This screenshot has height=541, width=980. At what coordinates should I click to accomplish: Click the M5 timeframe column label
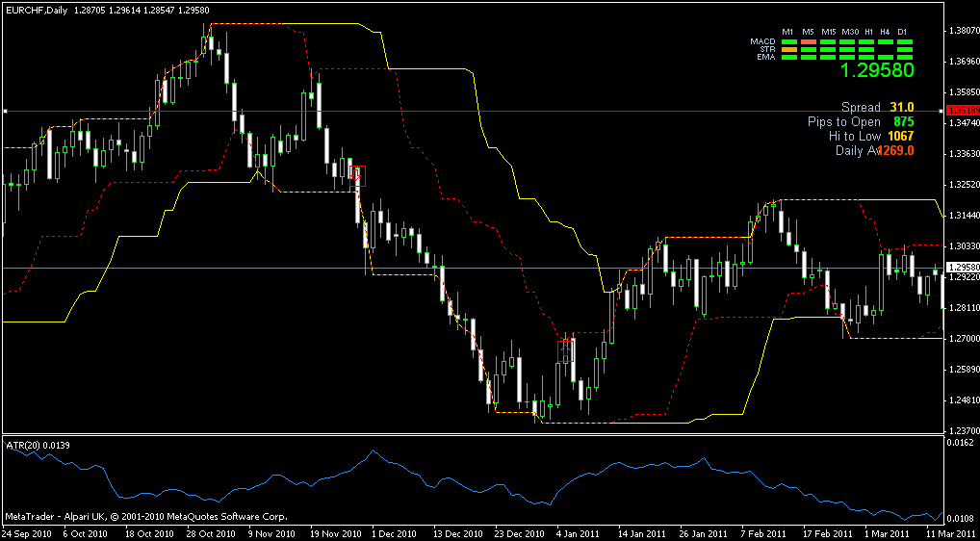(x=808, y=32)
